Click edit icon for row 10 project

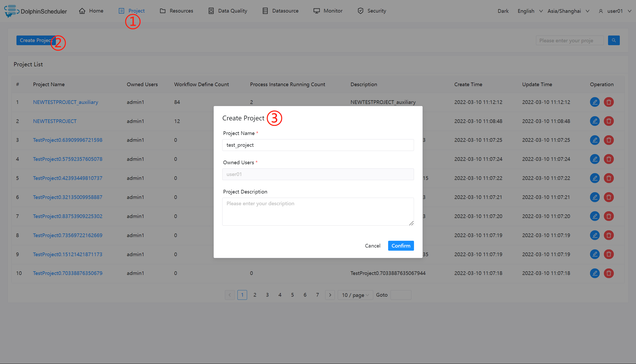click(x=595, y=273)
